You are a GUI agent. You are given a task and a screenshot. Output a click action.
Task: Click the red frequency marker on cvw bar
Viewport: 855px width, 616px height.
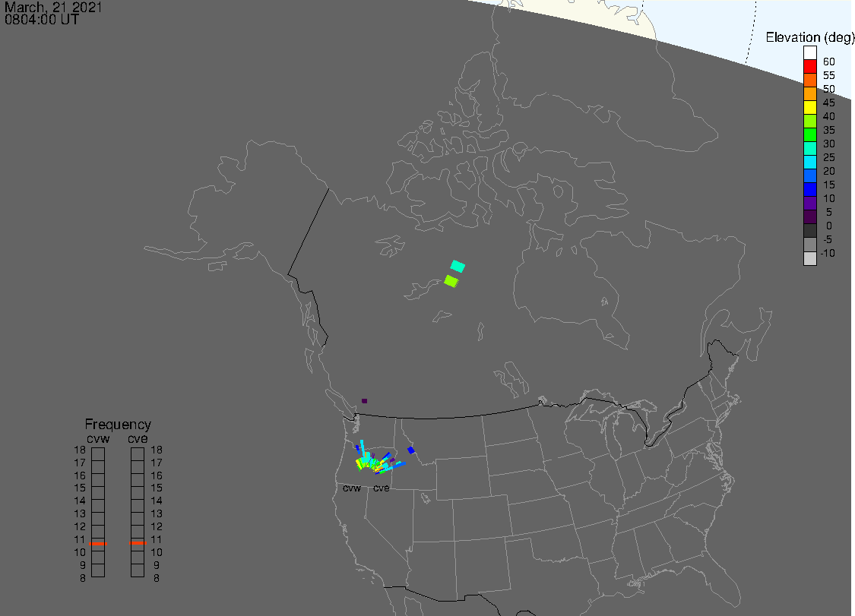98,544
